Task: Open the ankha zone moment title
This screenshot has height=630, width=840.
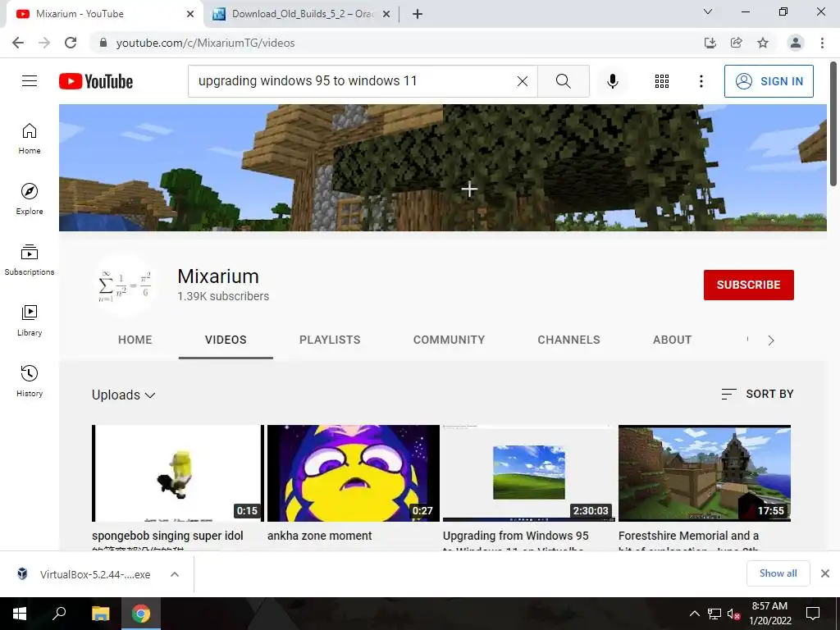Action: 319,536
